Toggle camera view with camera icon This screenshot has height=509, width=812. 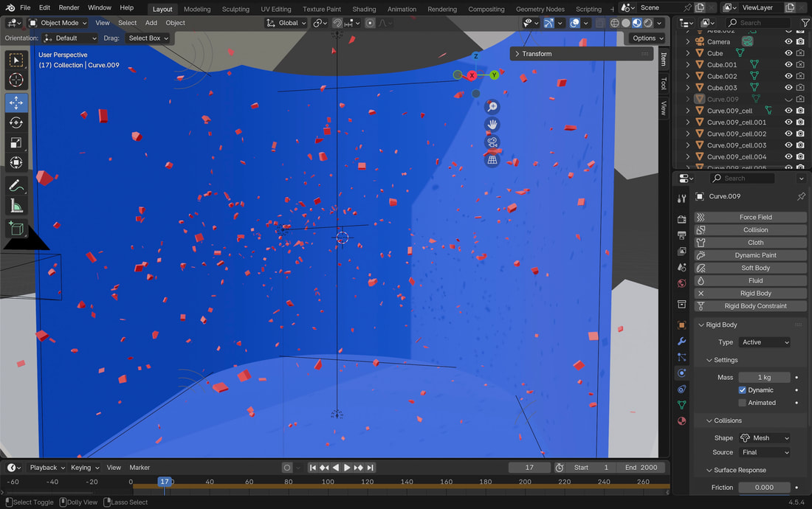click(x=492, y=142)
